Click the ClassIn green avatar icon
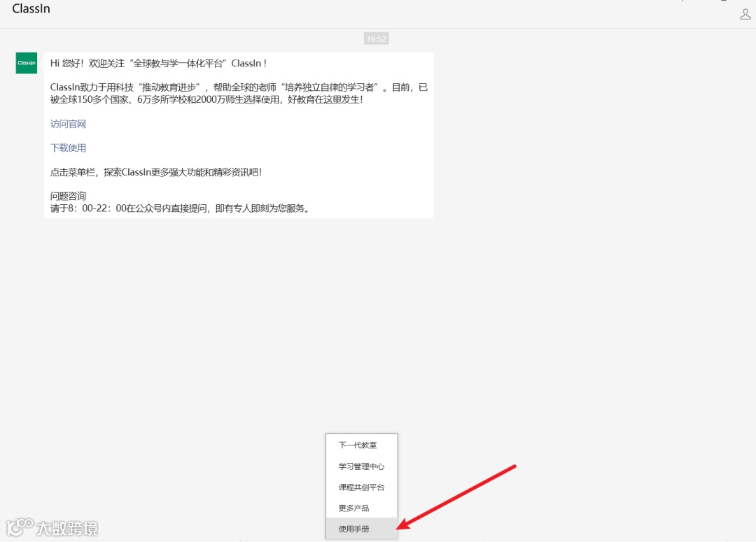The image size is (756, 542). pyautogui.click(x=26, y=63)
